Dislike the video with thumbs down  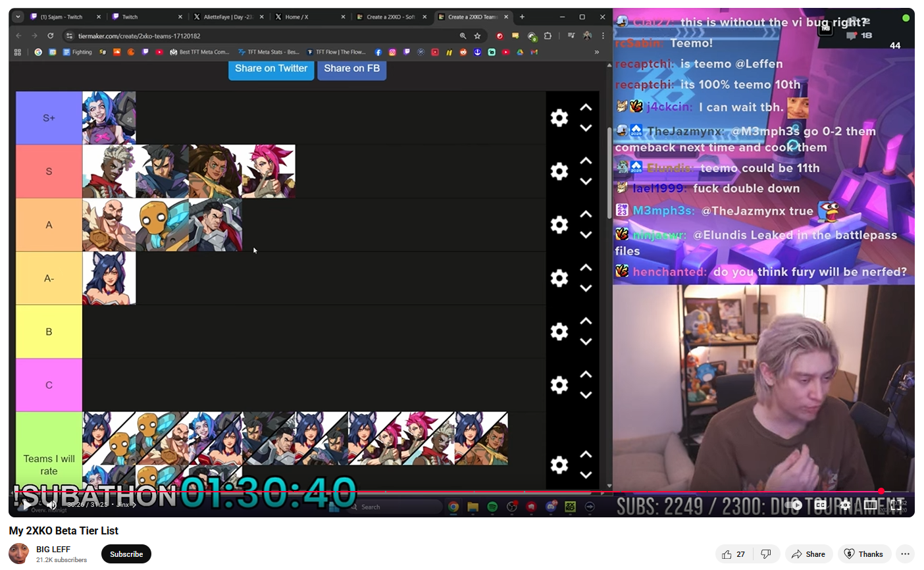coord(766,554)
